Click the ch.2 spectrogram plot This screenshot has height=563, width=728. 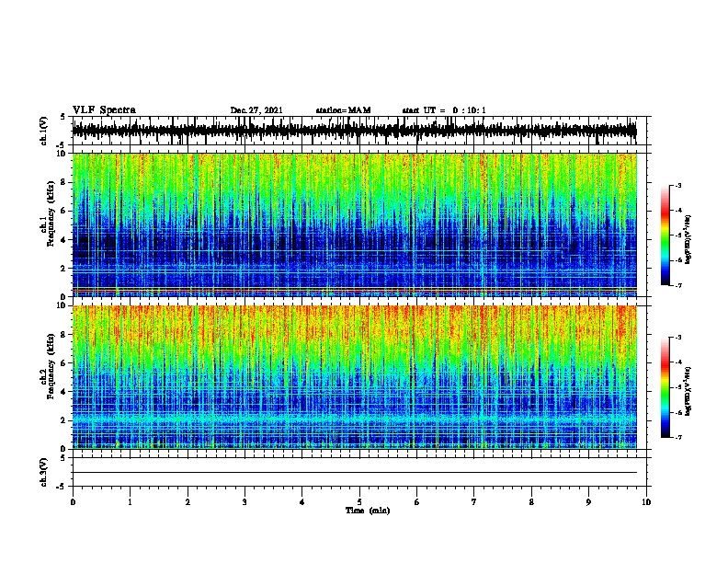(355, 377)
